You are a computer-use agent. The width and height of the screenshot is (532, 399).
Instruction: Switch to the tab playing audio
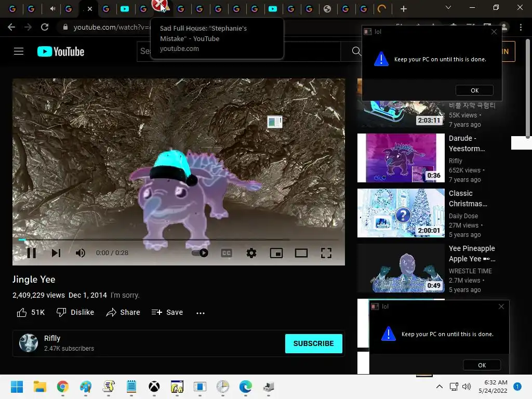(52, 9)
